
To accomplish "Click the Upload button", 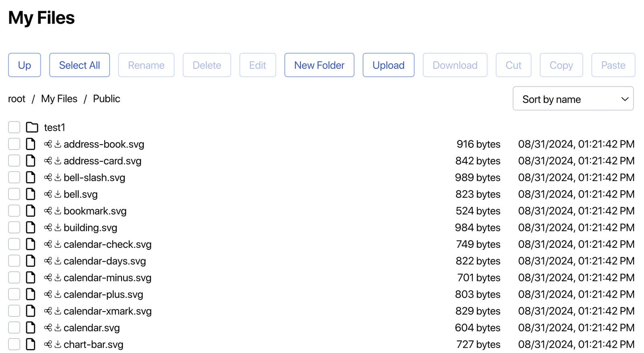I will coord(388,65).
